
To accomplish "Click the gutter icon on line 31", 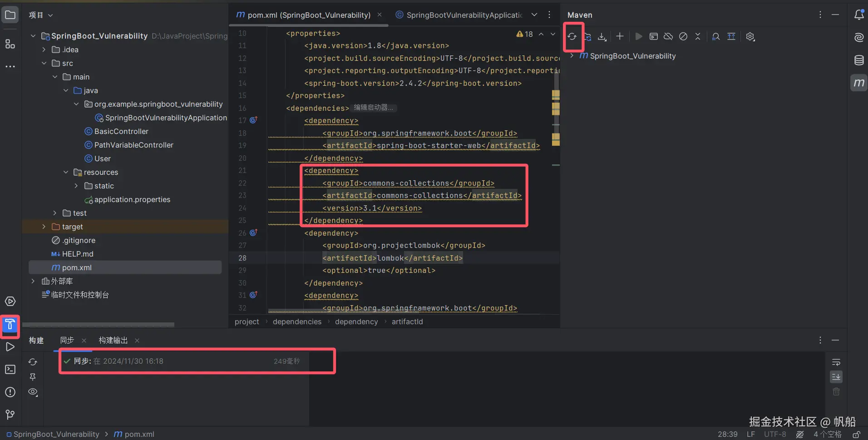I will (x=253, y=295).
